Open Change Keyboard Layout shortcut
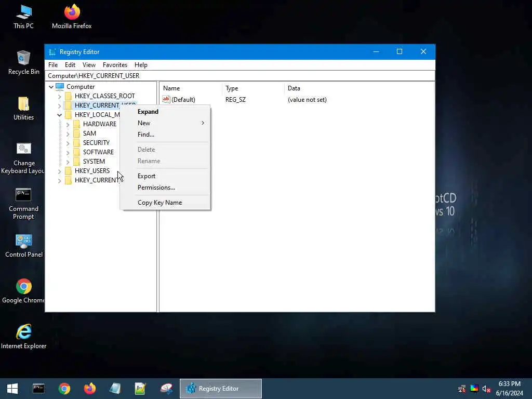This screenshot has height=399, width=532. pos(23,158)
